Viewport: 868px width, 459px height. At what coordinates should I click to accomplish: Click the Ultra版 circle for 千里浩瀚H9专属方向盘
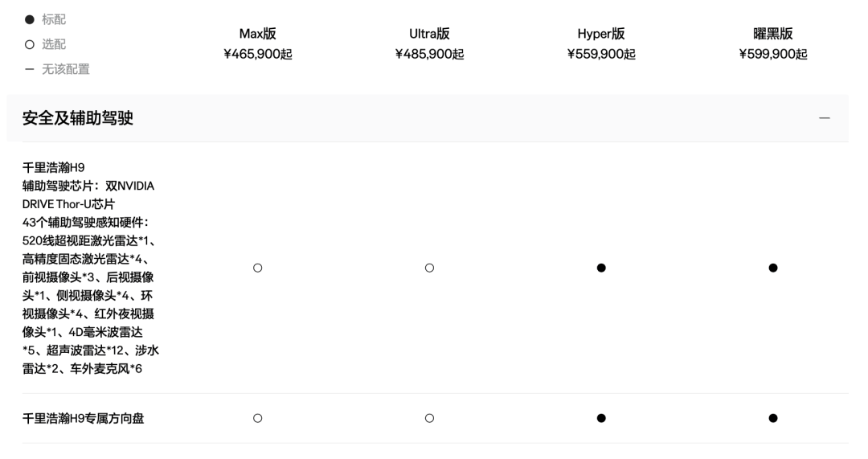tap(429, 418)
